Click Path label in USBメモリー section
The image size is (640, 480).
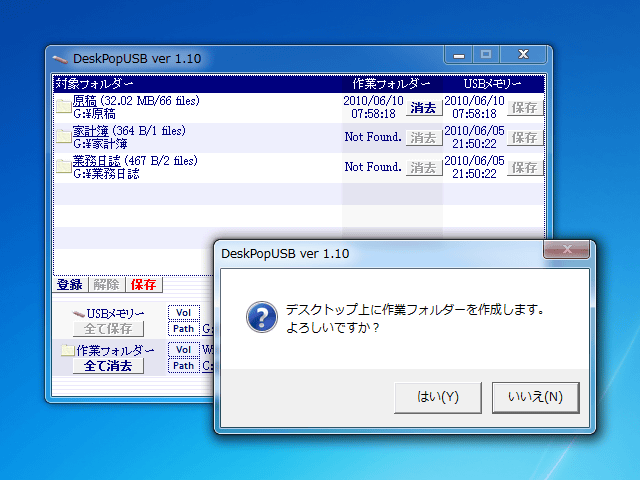click(184, 329)
